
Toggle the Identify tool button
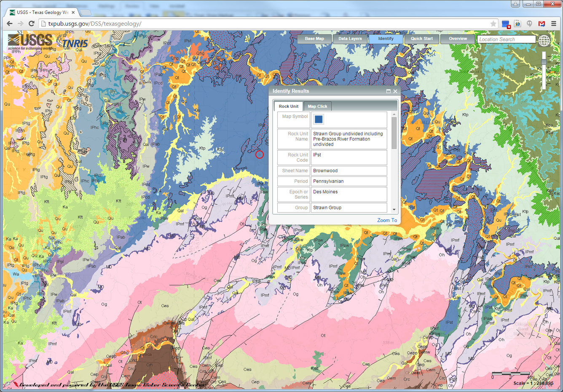(386, 39)
